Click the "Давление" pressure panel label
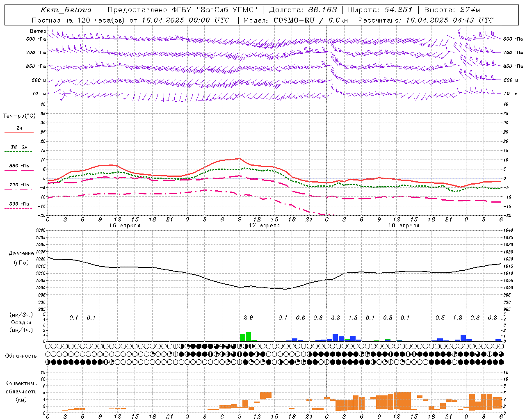Viewport: 525px width, 420px height. point(21,253)
